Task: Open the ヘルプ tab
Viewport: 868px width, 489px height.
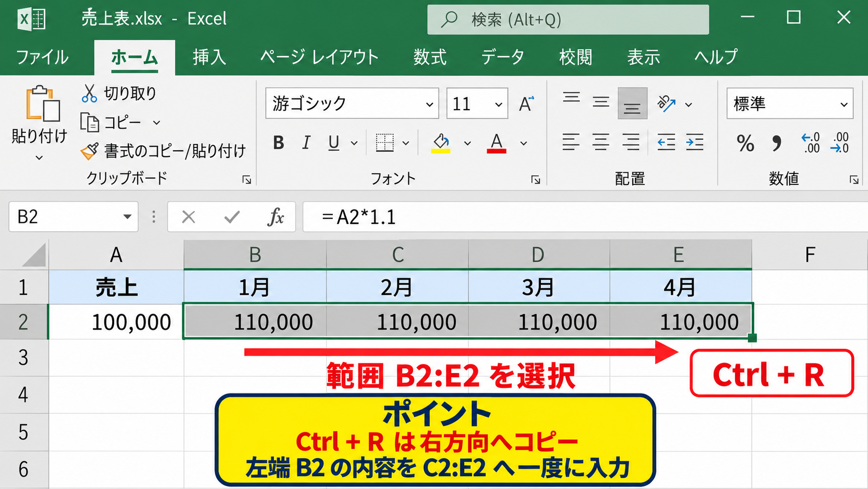Action: tap(716, 57)
